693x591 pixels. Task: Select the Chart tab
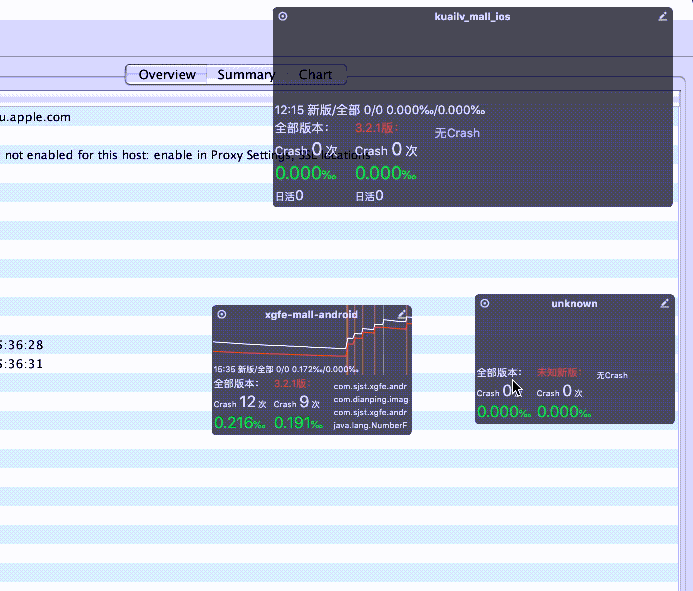(315, 75)
